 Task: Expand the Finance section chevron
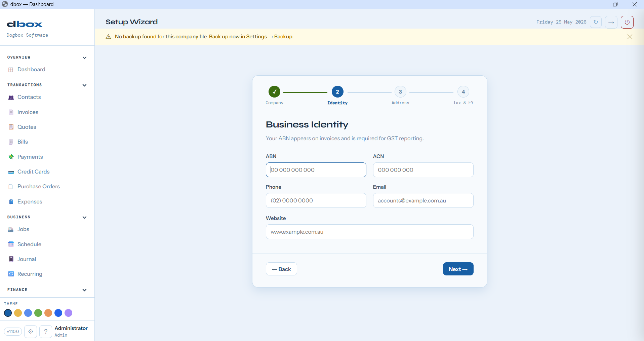click(x=84, y=290)
